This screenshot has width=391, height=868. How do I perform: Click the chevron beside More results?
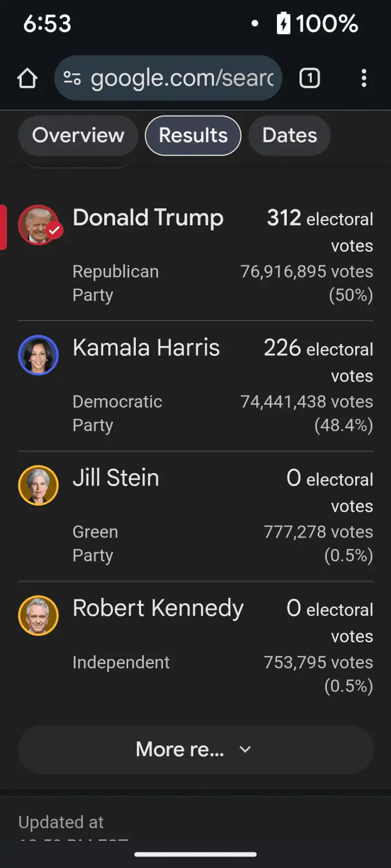tap(245, 749)
